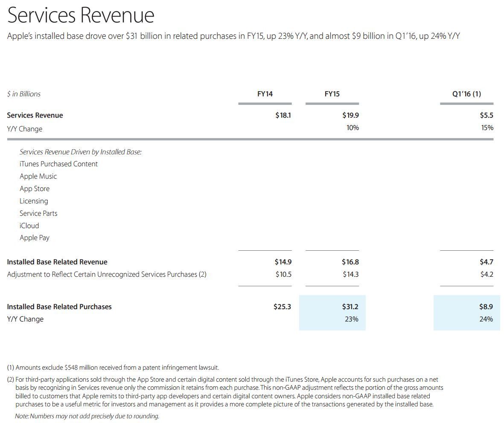Click footnote (2) about third-party applications
504x423 pixels.
225,392
